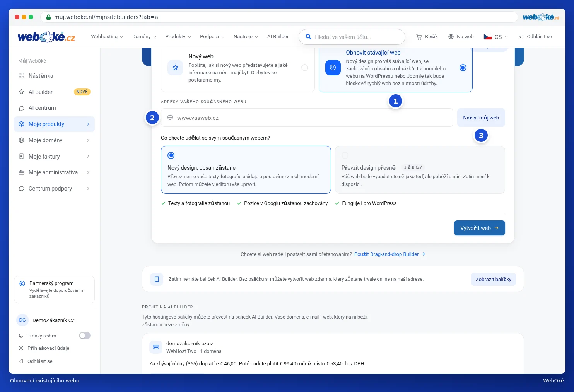Select Moje produkty in sidebar
This screenshot has width=574, height=392.
click(54, 124)
